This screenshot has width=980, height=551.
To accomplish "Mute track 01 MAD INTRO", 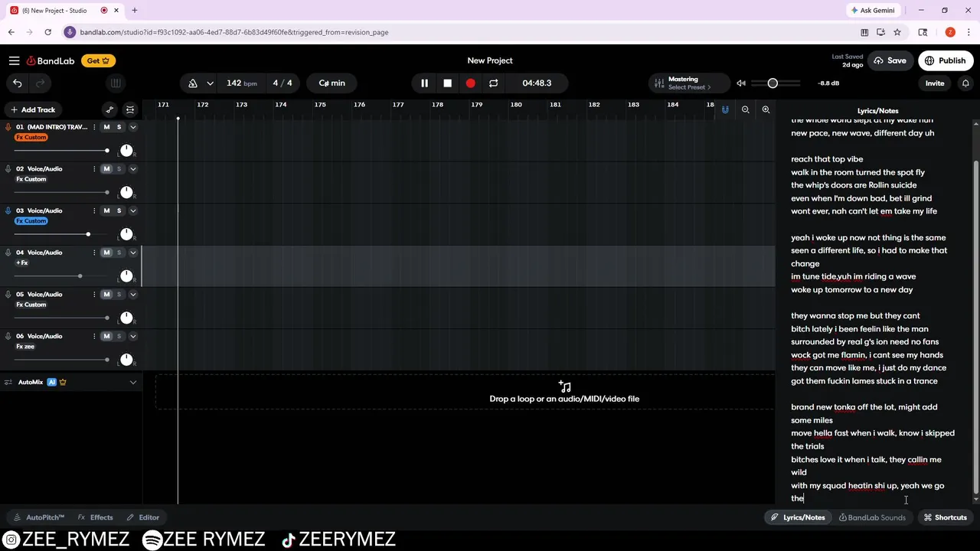I will coord(106,127).
